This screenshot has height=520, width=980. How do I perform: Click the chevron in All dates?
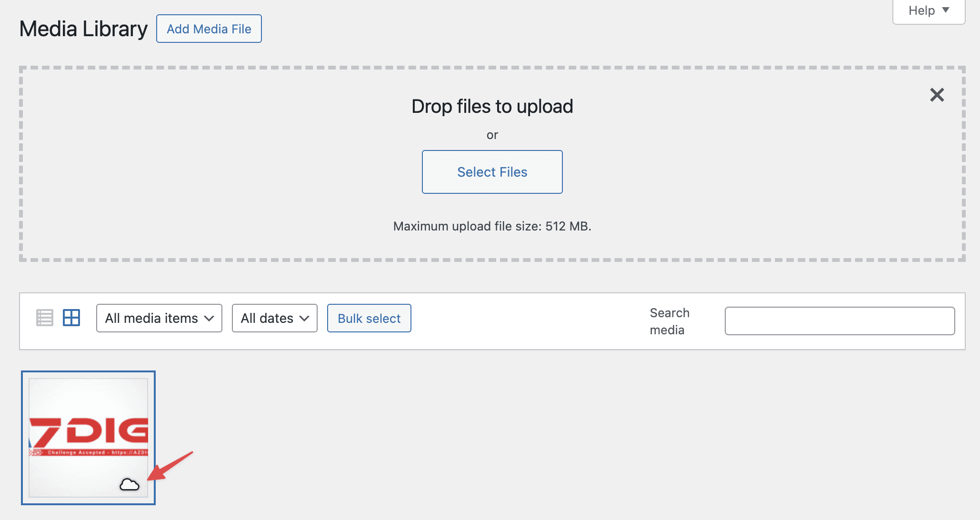point(305,318)
